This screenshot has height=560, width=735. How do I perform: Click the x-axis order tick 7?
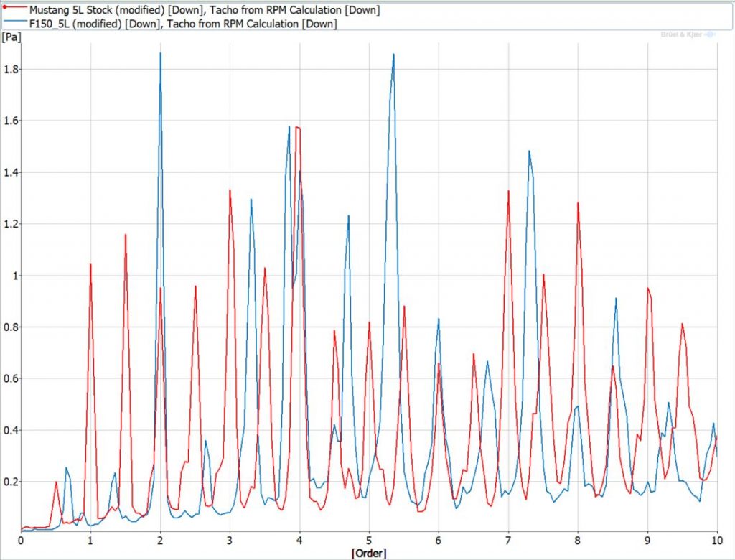pos(508,541)
